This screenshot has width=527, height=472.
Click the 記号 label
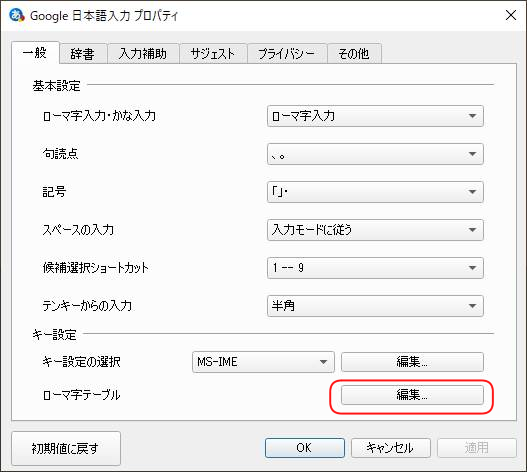pos(54,192)
